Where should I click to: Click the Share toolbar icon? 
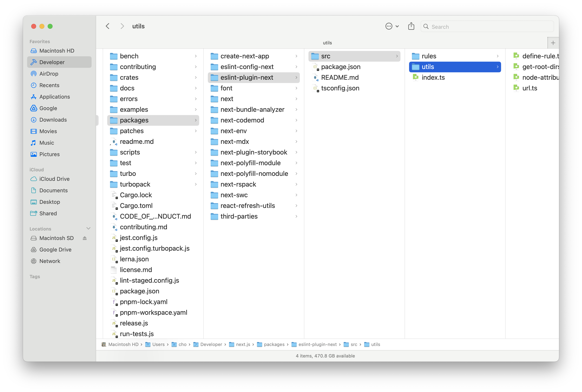click(x=411, y=26)
